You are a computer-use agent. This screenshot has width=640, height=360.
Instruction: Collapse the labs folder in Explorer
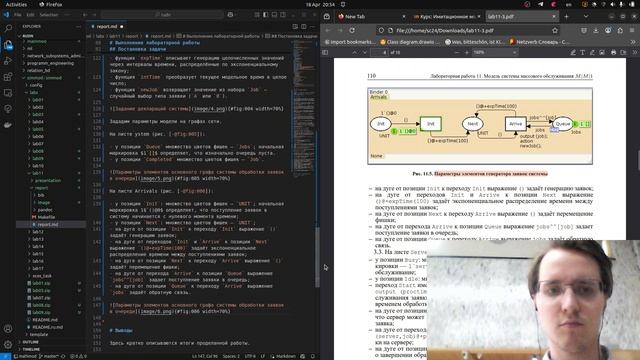tap(34, 93)
